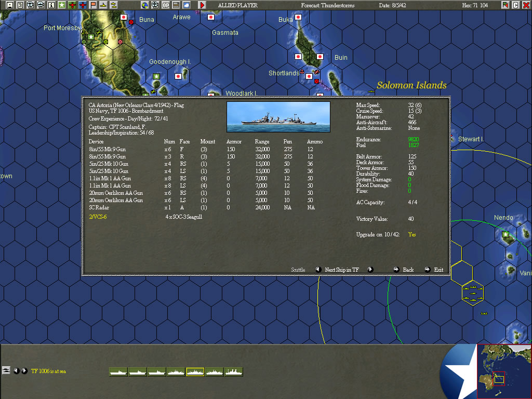This screenshot has height=399, width=532.
Task: Click the Fuel value 1827
Action: (414, 145)
